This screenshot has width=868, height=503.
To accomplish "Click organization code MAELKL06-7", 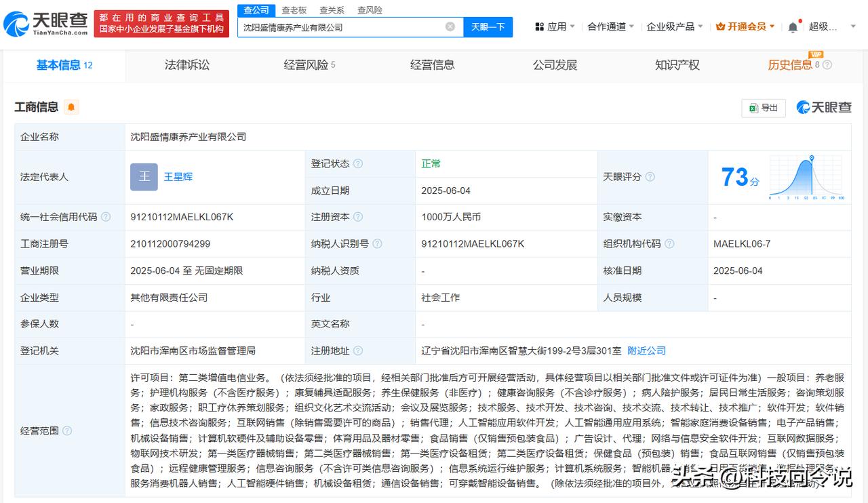I will click(742, 244).
